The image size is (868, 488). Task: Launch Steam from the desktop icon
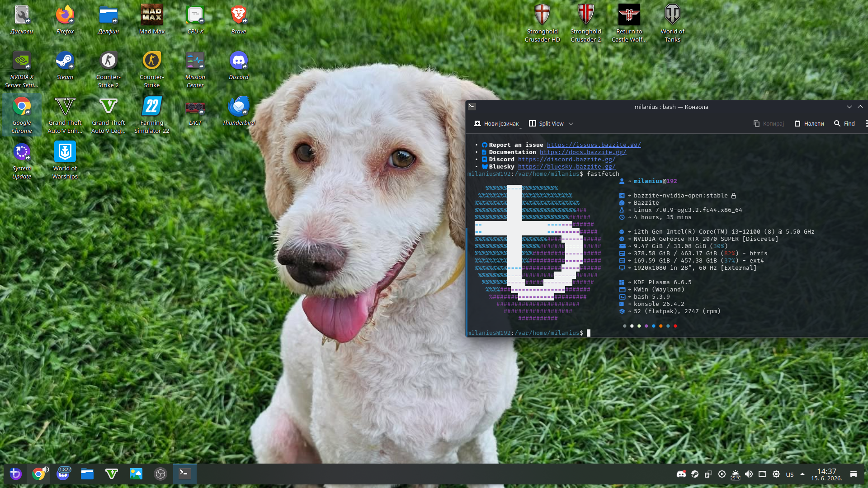[65, 66]
